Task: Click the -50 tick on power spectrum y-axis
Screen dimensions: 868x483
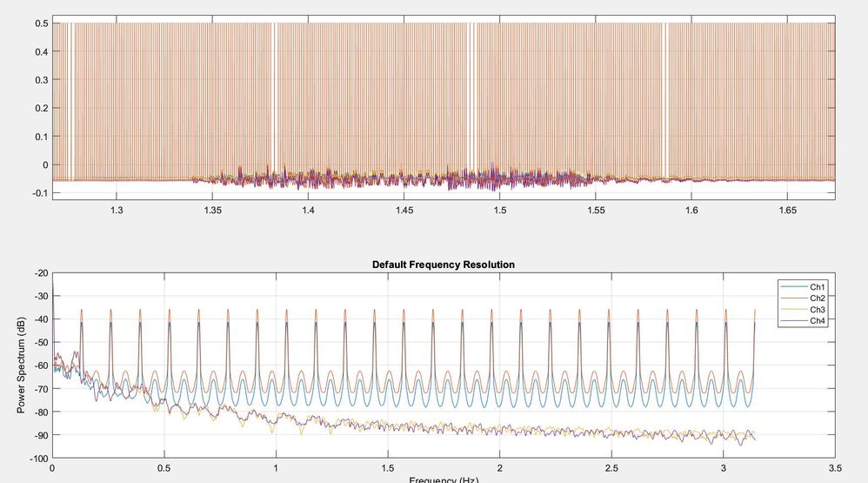Action: click(42, 343)
